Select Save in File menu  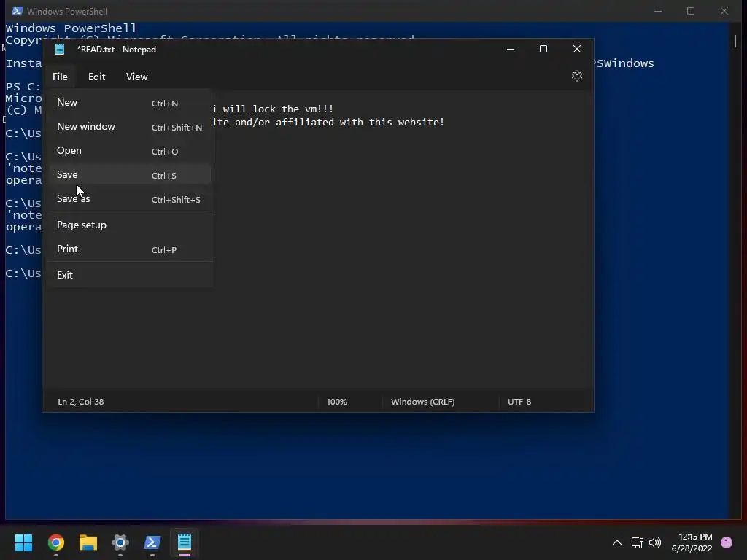tap(130, 175)
